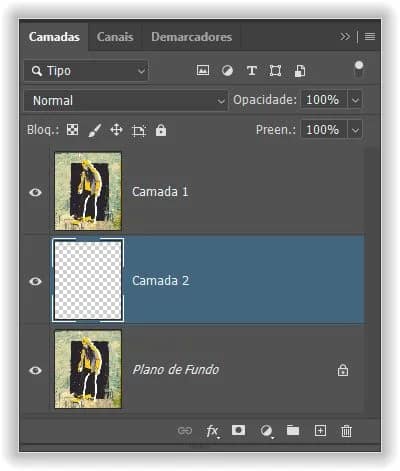
Task: Open the fx layer style menu
Action: [x=212, y=431]
